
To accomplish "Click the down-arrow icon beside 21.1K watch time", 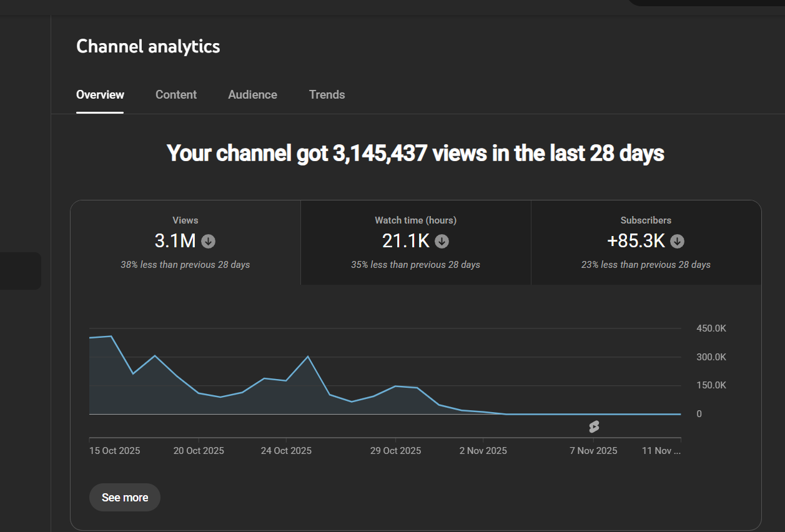I will [442, 241].
